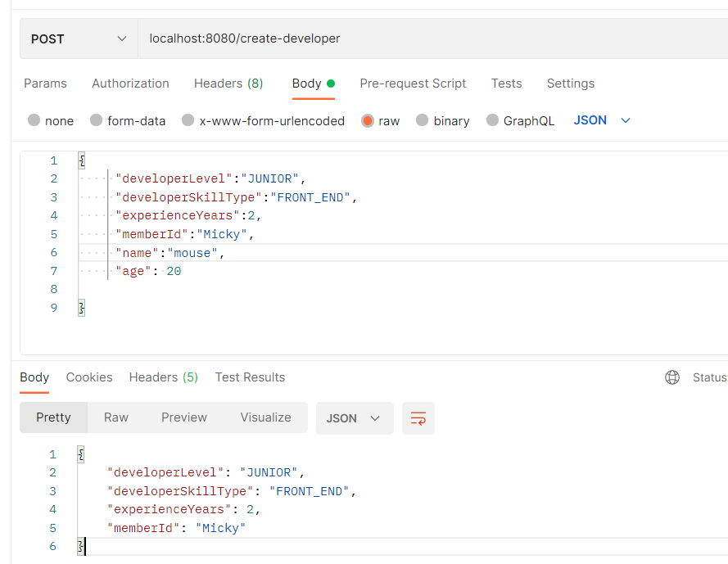Select the Preview response view
The width and height of the screenshot is (728, 564).
(x=184, y=417)
